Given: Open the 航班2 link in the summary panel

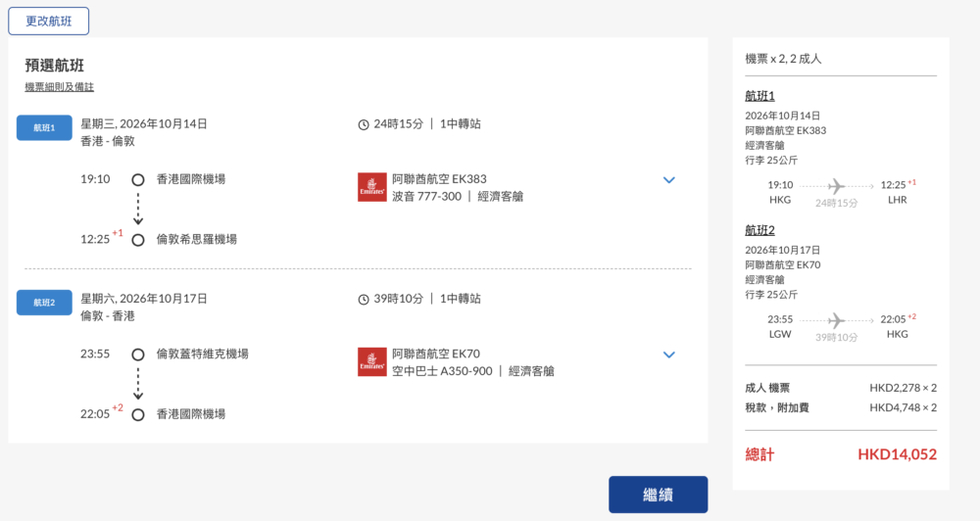Looking at the screenshot, I should [759, 230].
